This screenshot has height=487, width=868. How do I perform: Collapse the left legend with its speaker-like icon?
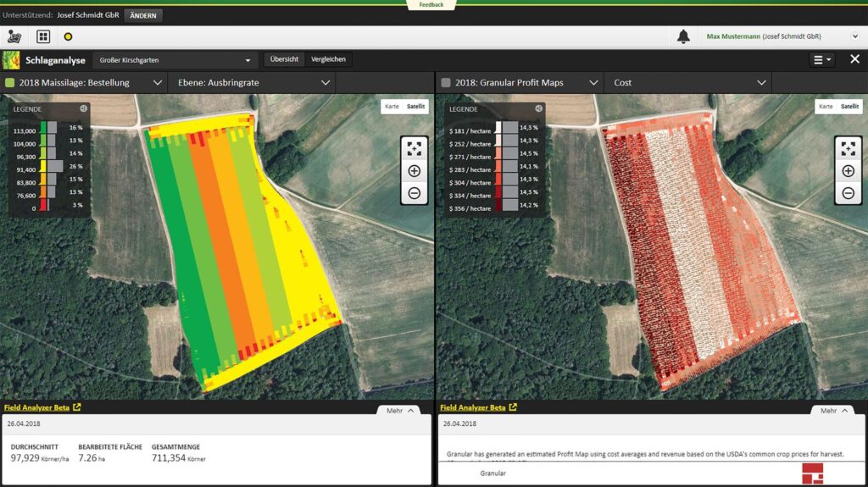pyautogui.click(x=83, y=108)
